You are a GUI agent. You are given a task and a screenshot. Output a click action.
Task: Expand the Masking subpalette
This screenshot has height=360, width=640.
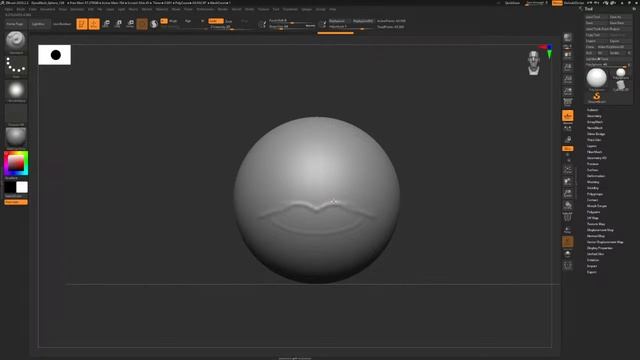click(x=593, y=182)
